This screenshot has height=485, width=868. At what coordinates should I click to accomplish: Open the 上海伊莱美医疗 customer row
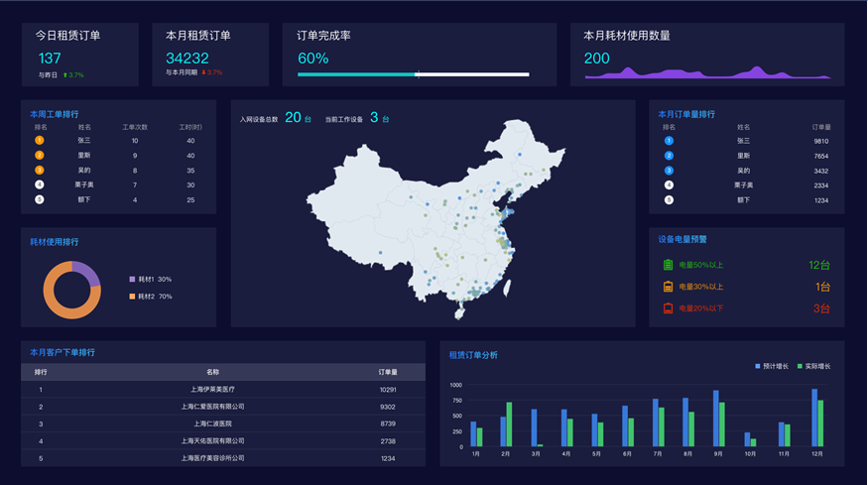[x=213, y=390]
